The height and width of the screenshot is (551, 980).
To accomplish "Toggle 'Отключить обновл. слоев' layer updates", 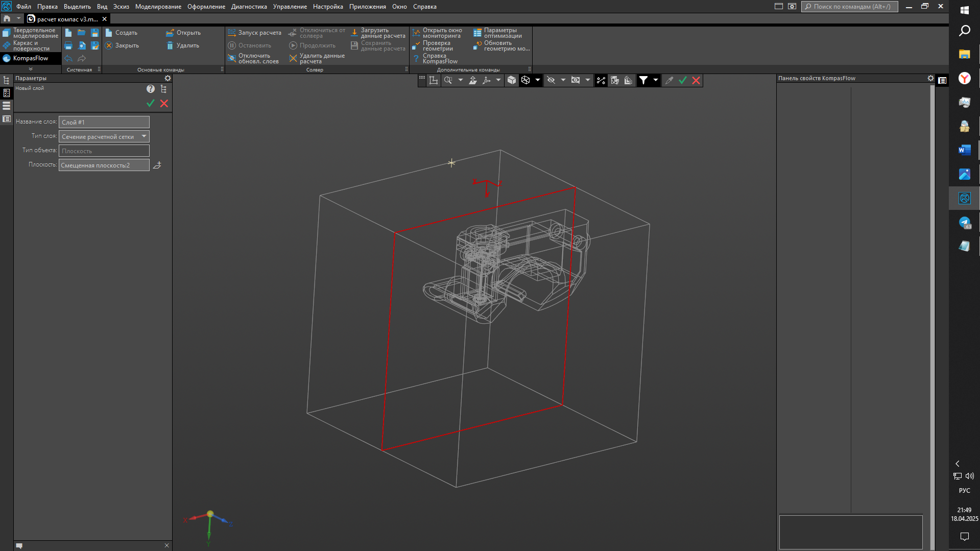I will [232, 59].
